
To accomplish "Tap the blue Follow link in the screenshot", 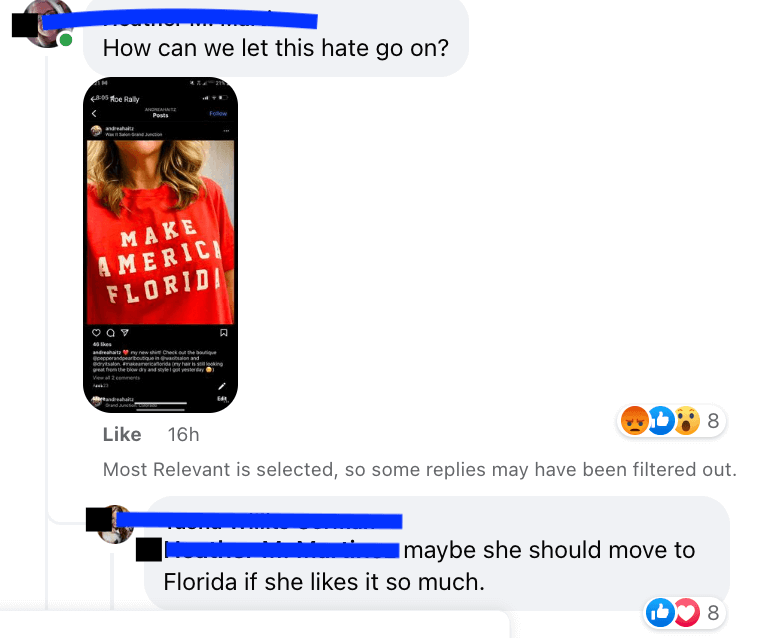I will (x=218, y=113).
